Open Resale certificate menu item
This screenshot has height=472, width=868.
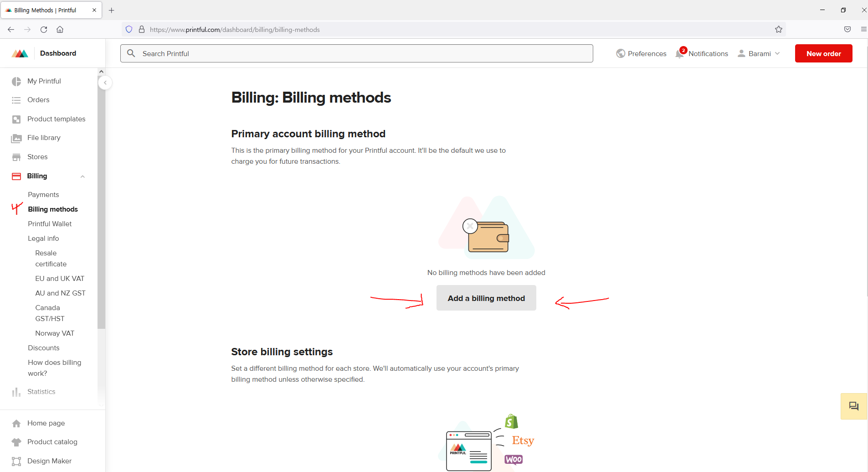[x=51, y=259]
